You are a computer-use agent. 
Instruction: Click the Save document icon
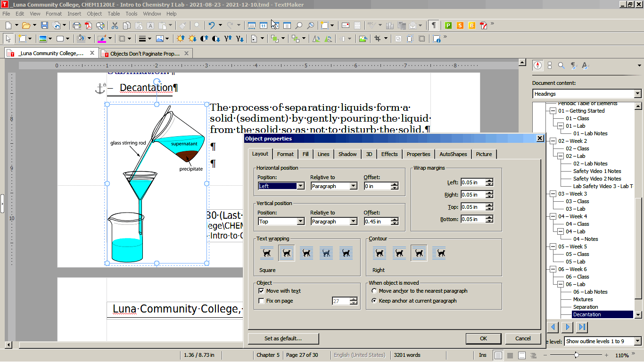click(44, 25)
